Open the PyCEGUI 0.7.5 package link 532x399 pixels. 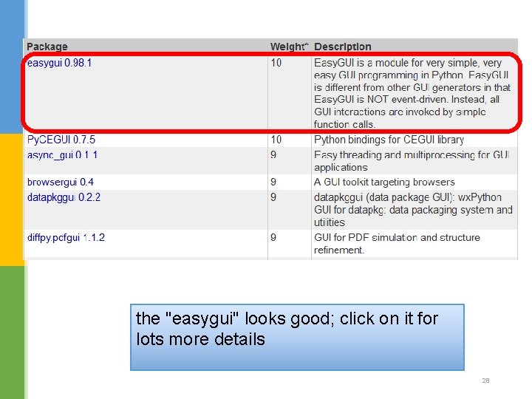pyautogui.click(x=61, y=140)
